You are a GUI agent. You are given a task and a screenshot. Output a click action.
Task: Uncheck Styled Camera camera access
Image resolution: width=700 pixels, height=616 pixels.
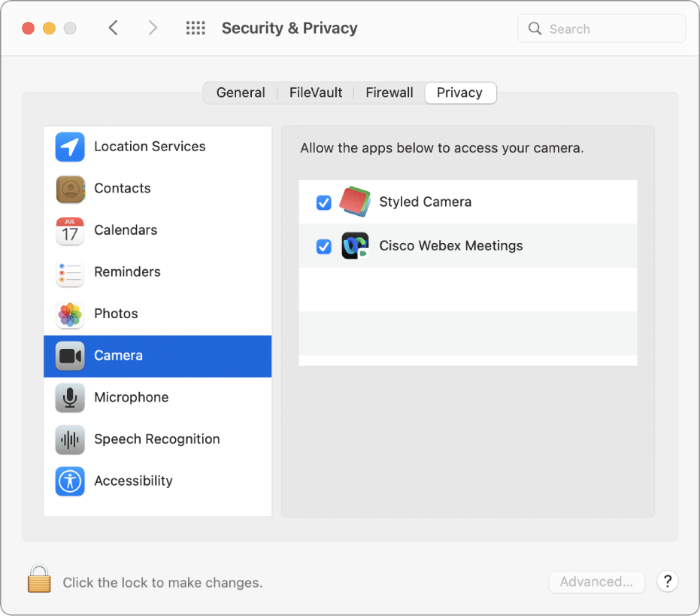[324, 202]
